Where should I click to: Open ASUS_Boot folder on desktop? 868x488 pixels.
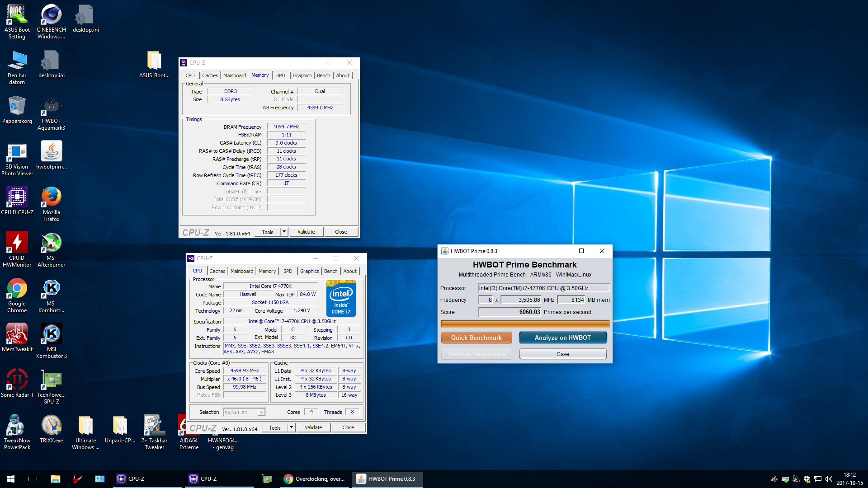(154, 64)
